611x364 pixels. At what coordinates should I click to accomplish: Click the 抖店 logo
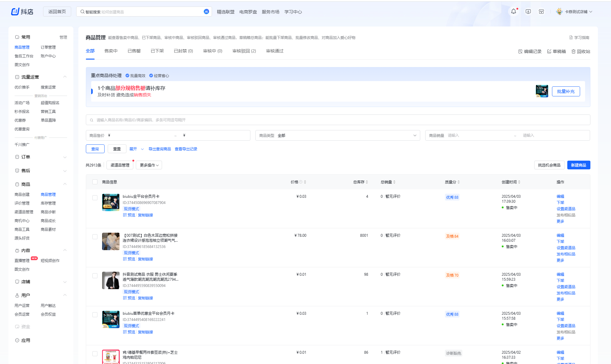(x=22, y=12)
